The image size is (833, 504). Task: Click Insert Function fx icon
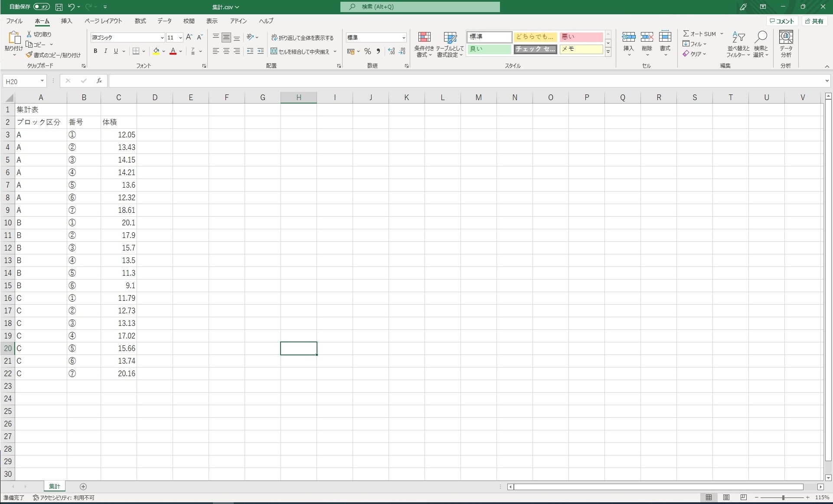click(x=99, y=81)
